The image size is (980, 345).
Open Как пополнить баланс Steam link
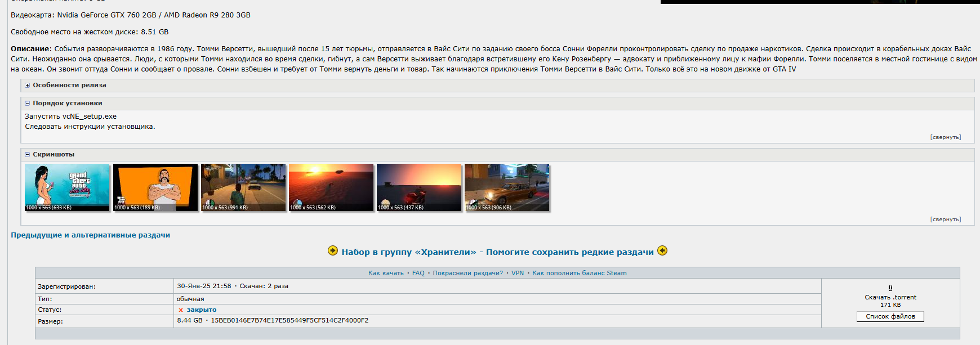[x=580, y=274]
